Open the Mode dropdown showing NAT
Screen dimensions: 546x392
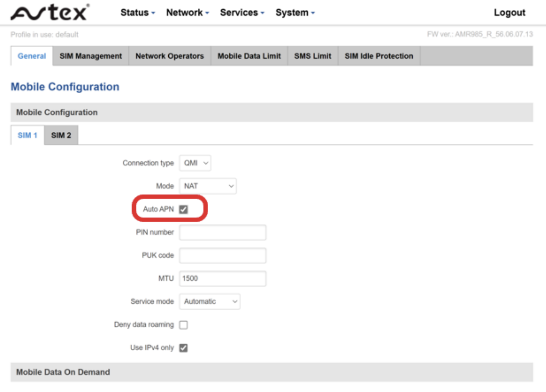[x=208, y=186]
